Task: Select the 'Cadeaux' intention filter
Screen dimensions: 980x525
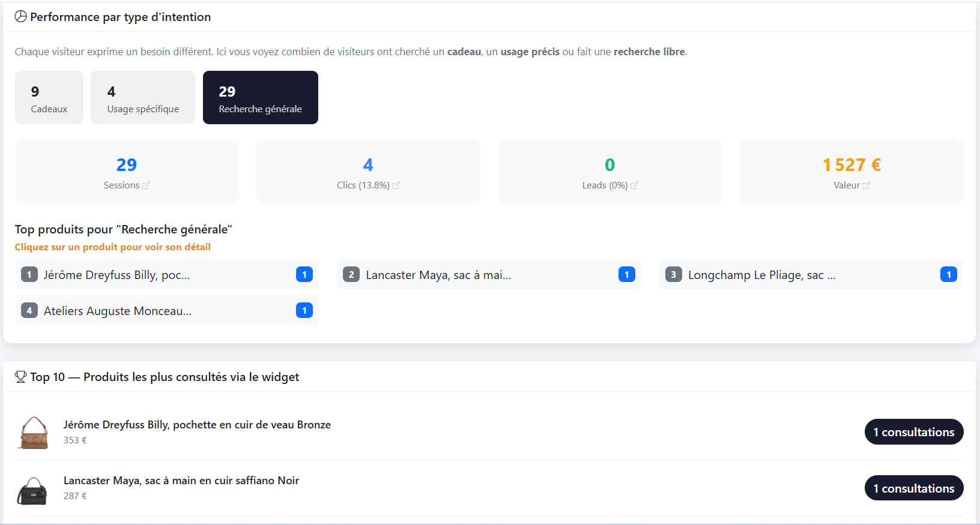Action: coord(49,97)
